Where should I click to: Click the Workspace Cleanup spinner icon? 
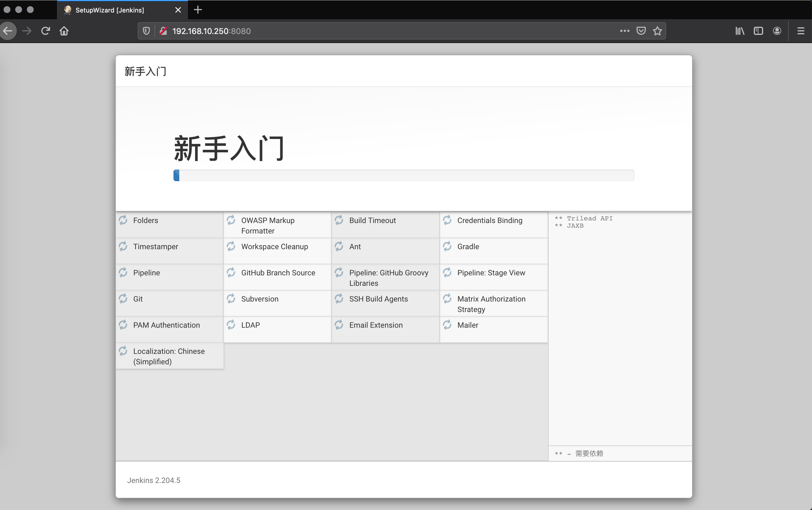tap(231, 246)
